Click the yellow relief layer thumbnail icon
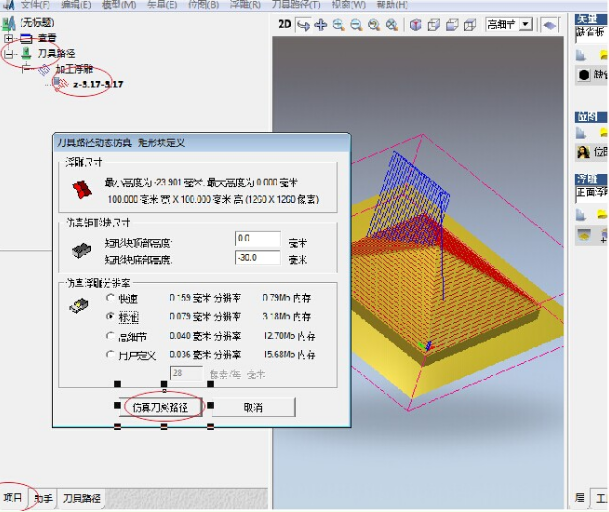609x512 pixels. click(x=584, y=234)
